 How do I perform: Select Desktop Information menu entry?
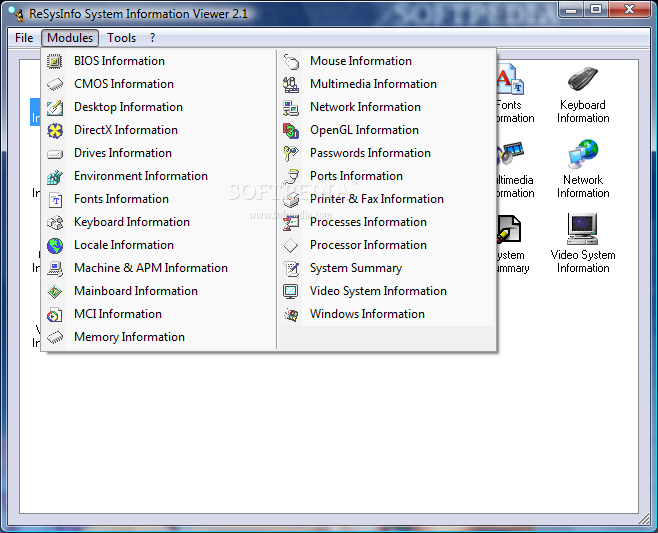tap(159, 107)
